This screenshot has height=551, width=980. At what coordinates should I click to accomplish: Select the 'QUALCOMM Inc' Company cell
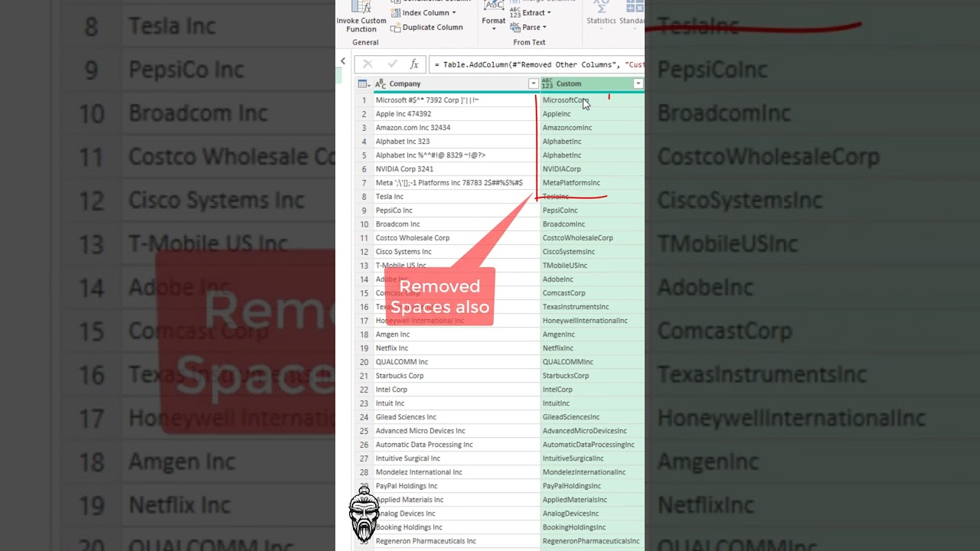(456, 362)
